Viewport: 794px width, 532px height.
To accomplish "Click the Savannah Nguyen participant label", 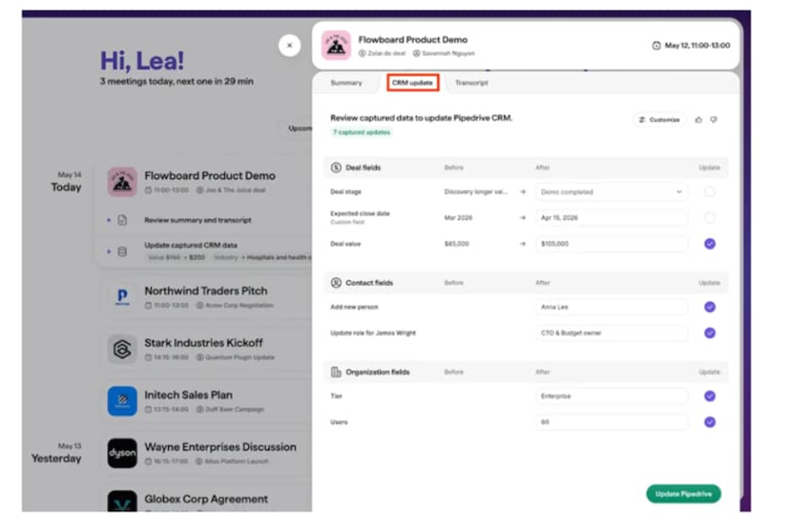I will pyautogui.click(x=445, y=53).
